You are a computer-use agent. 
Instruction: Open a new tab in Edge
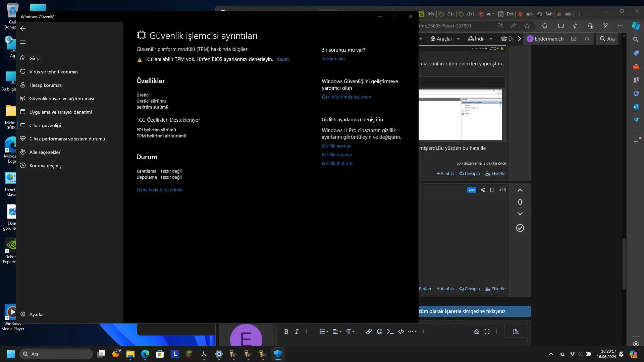click(x=580, y=14)
